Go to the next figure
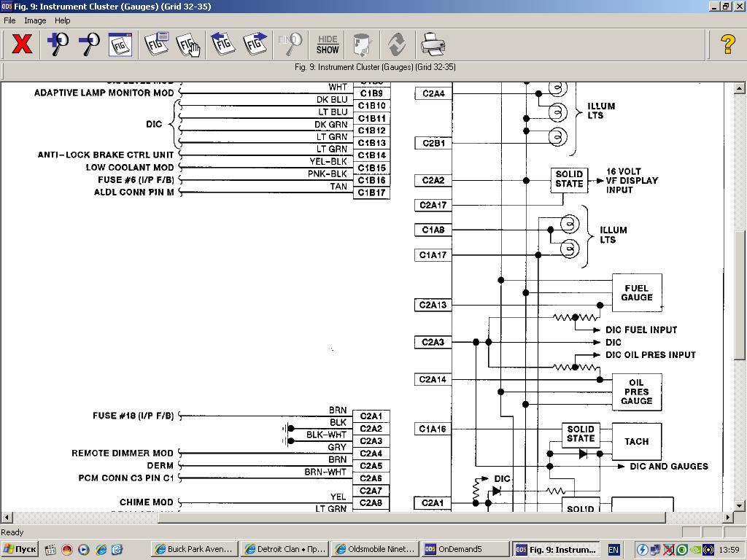Viewport: 747px width, 560px height. pos(255,44)
